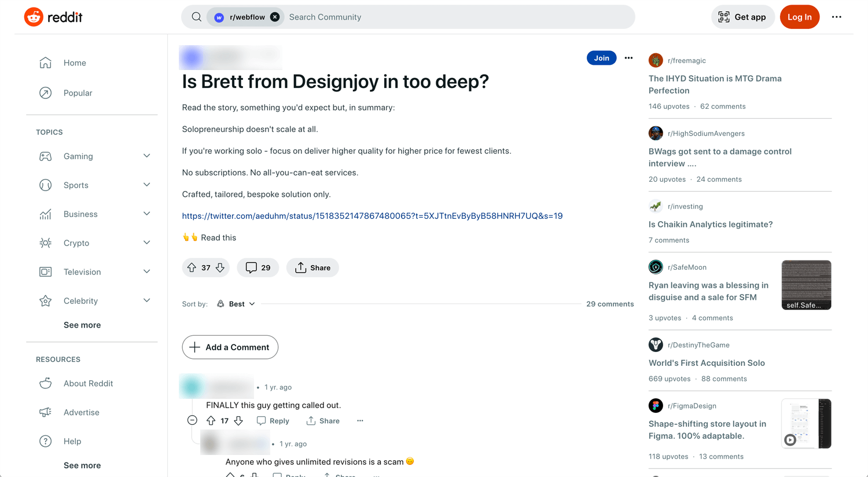This screenshot has height=477, width=868.
Task: Expand the Sports topic
Action: pos(147,185)
